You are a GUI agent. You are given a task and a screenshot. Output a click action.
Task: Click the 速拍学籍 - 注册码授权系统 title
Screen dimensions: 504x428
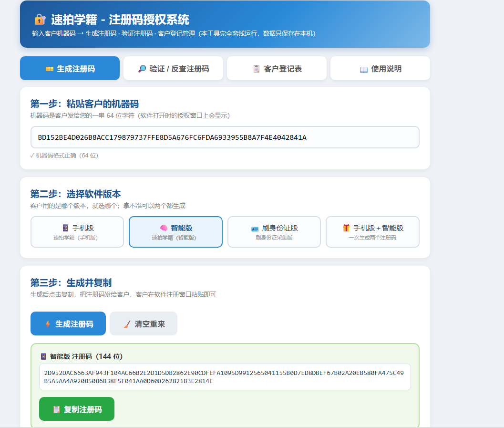pos(120,20)
